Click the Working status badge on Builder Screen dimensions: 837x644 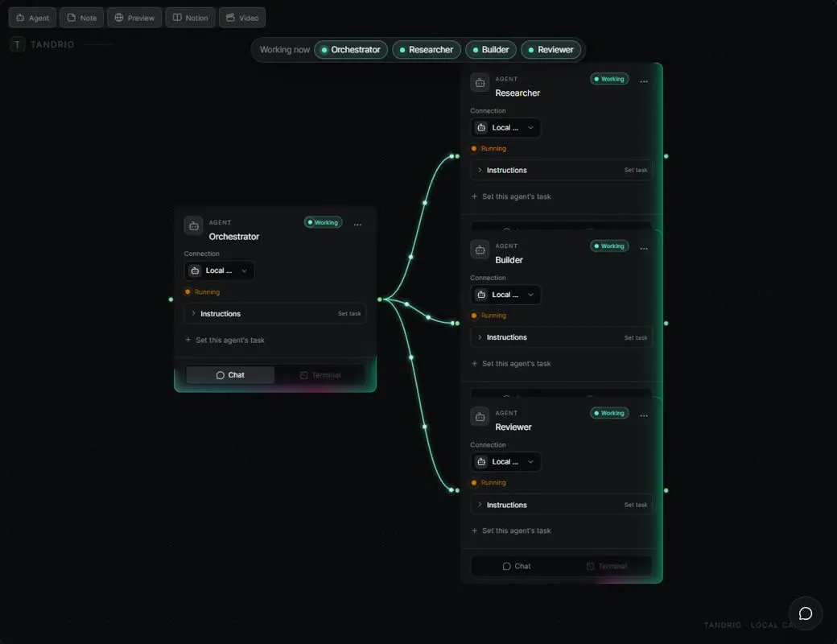click(x=609, y=246)
